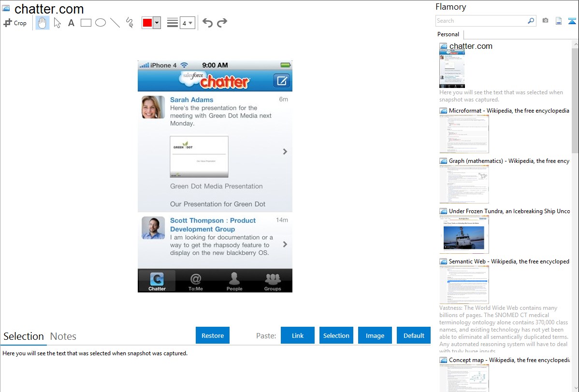Click the People tab icon in phone
Image resolution: width=579 pixels, height=392 pixels.
[x=234, y=281]
